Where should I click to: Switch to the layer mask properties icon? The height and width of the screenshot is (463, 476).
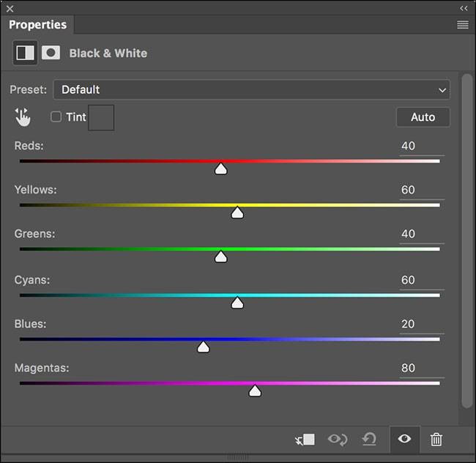point(51,53)
